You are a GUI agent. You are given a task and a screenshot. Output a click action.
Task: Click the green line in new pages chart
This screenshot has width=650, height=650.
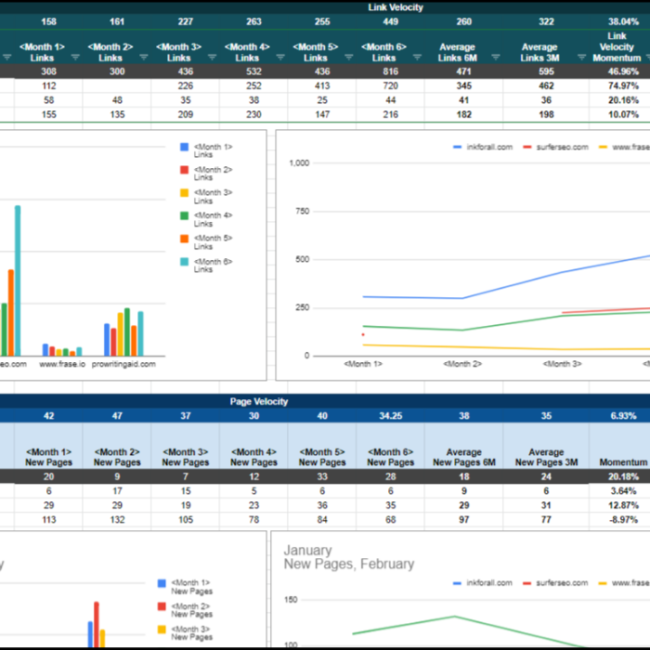454,617
